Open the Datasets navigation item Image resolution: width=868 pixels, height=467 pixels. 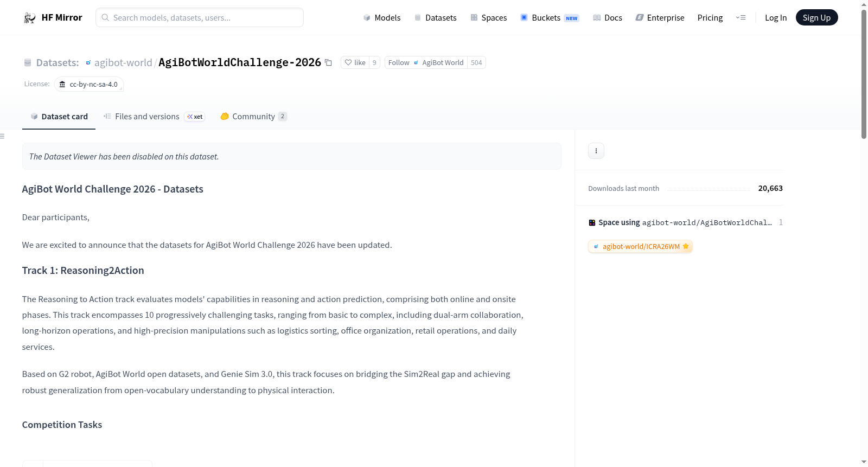[436, 17]
